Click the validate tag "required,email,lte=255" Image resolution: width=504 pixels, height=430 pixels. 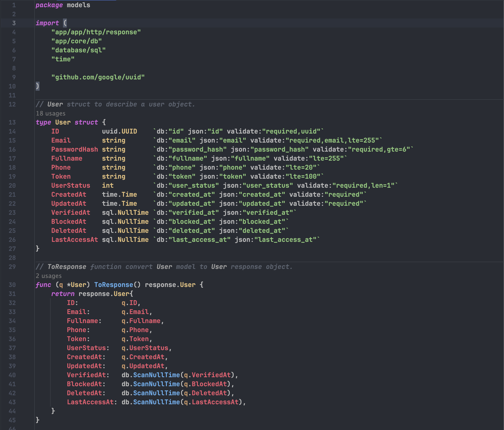(332, 141)
